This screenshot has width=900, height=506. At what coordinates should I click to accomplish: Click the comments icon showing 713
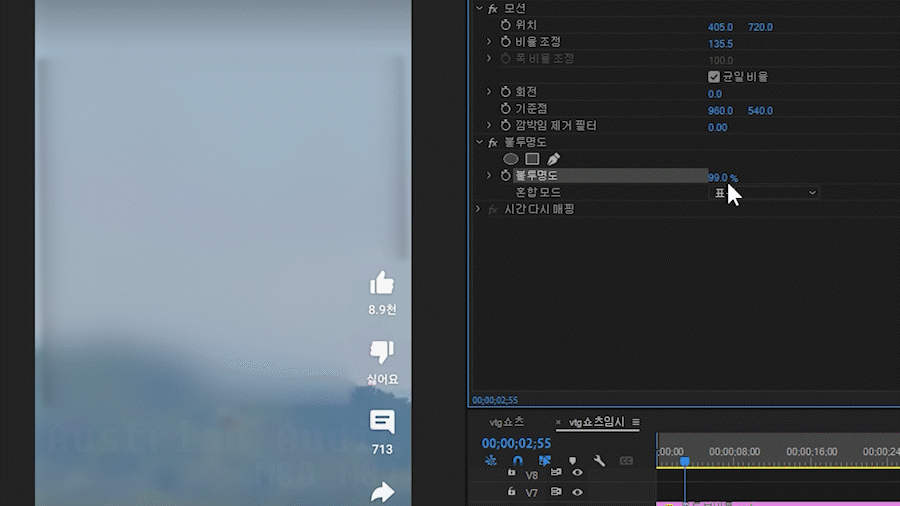point(382,422)
